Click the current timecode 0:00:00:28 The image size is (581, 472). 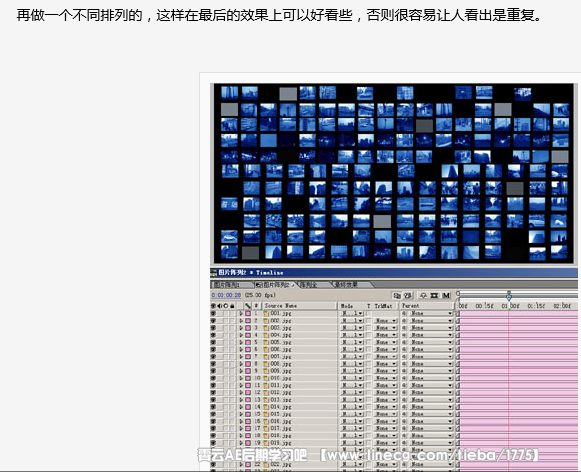(x=226, y=295)
